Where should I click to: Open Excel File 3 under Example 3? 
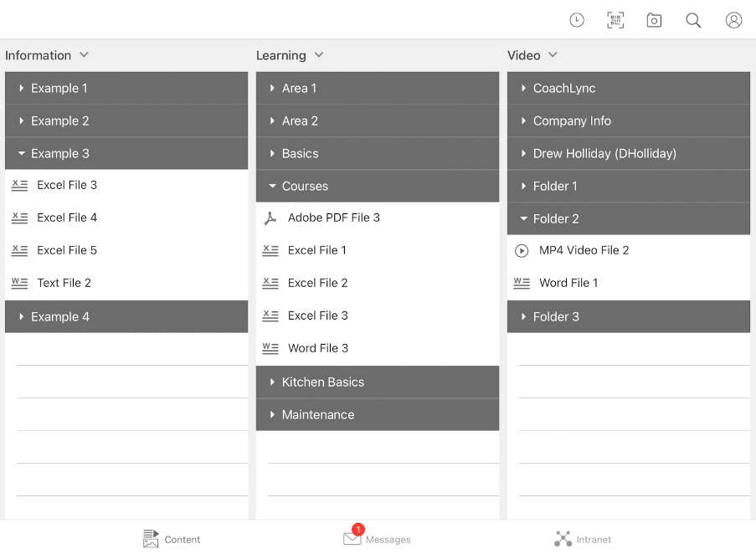click(x=126, y=185)
